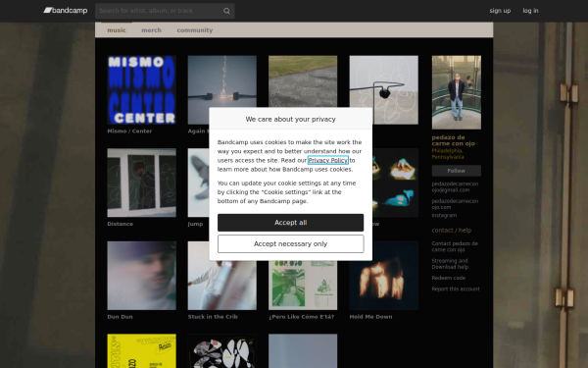The height and width of the screenshot is (368, 588).
Task: Open the Instagram link
Action: 444,216
